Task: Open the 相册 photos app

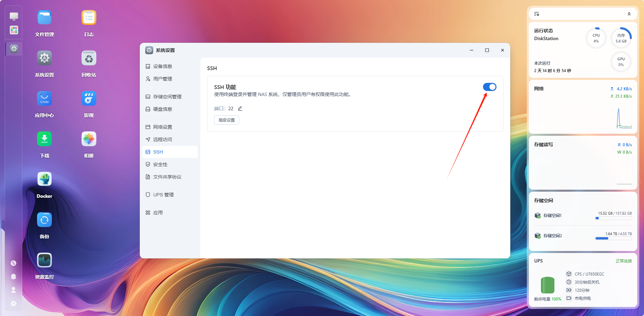Action: pyautogui.click(x=89, y=139)
